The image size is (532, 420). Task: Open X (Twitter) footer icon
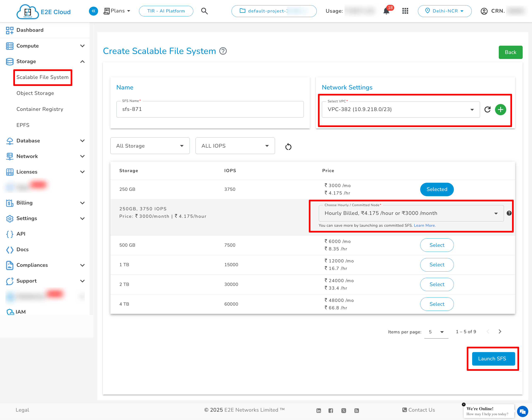tap(344, 410)
